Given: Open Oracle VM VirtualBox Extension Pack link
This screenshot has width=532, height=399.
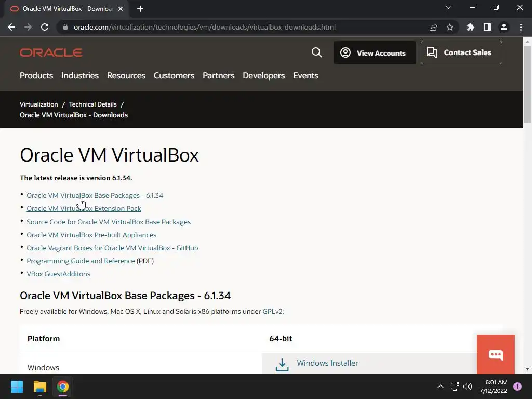Looking at the screenshot, I should [x=84, y=209].
